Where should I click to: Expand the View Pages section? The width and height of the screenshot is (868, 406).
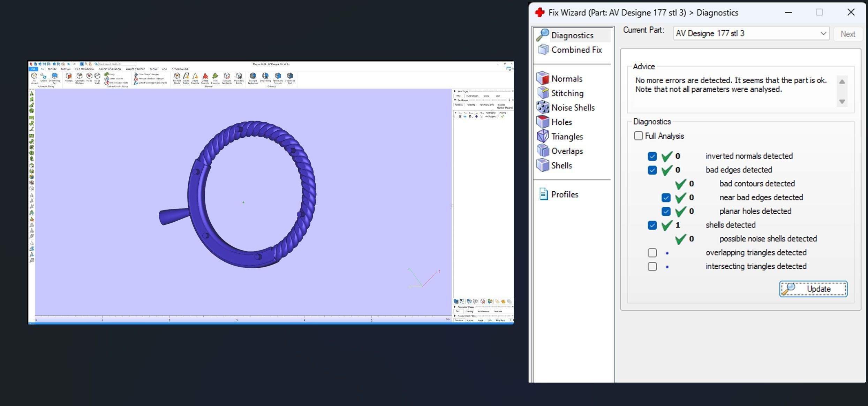(455, 91)
